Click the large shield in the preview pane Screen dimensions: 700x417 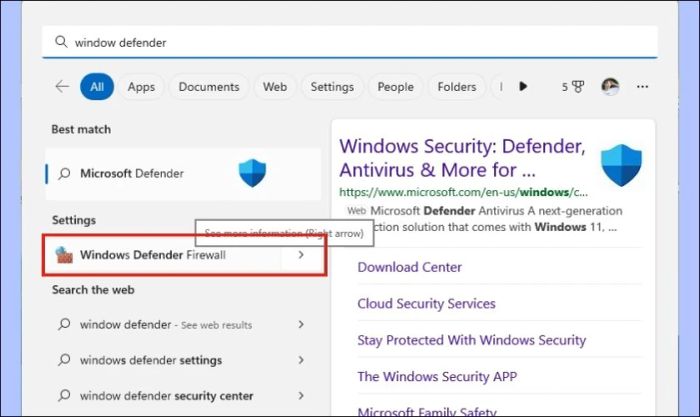pos(621,165)
